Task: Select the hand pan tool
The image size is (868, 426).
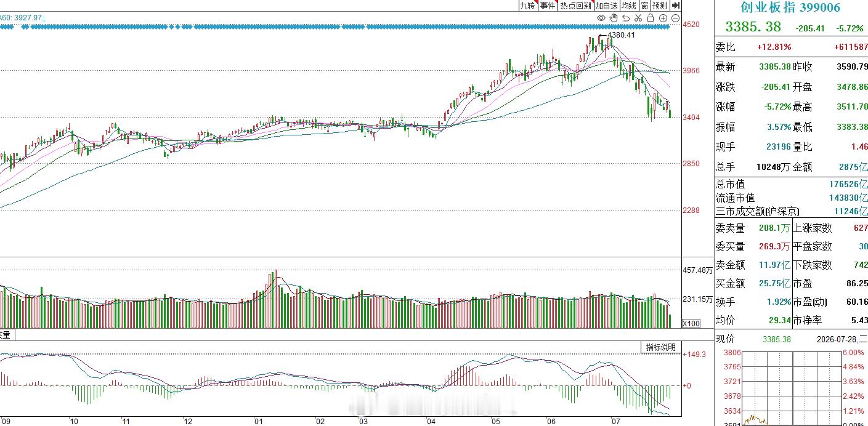Action: pos(614,18)
